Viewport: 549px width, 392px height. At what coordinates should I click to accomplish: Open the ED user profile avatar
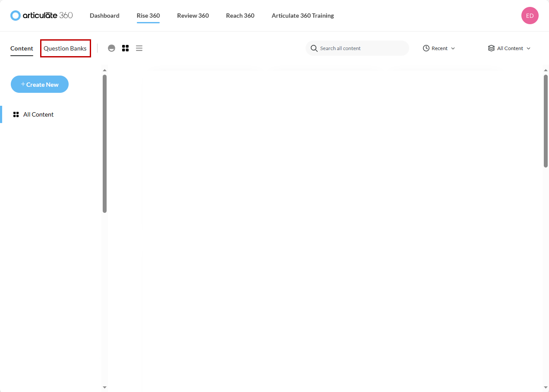[530, 16]
